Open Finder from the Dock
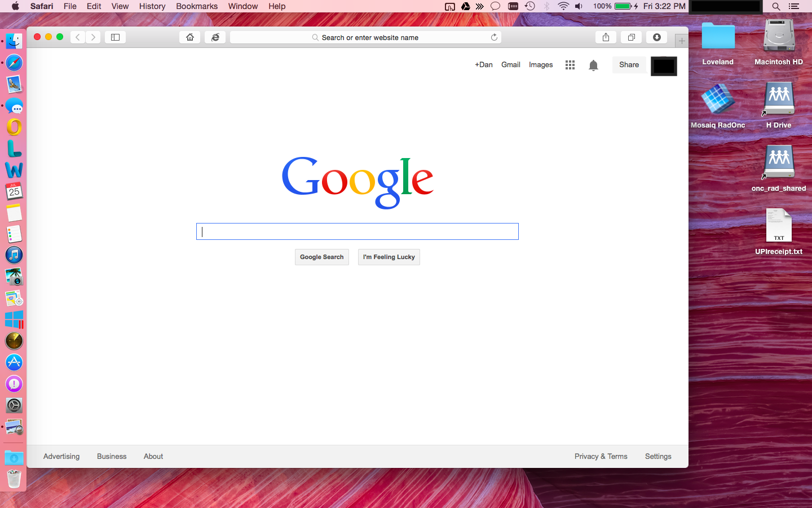Viewport: 812px width, 508px height. pos(14,41)
